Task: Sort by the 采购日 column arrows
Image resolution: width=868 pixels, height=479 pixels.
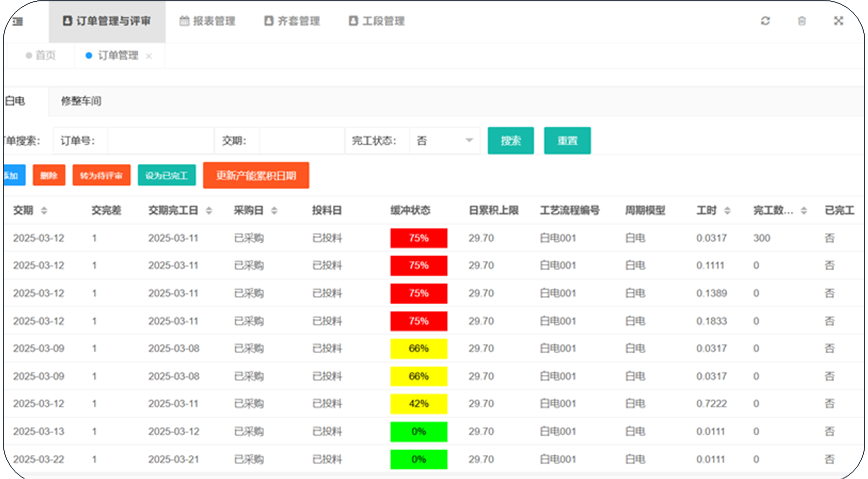Action: coord(274,210)
